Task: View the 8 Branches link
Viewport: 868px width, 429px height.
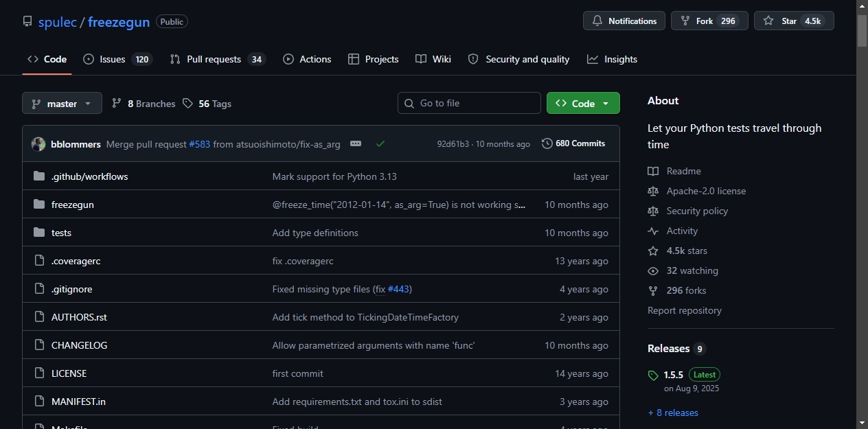Action: [x=144, y=104]
